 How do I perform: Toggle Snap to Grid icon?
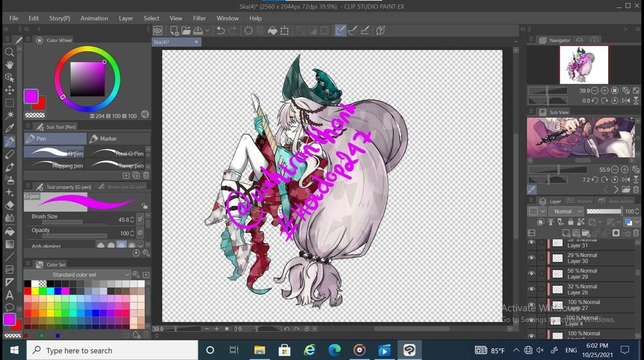(365, 30)
